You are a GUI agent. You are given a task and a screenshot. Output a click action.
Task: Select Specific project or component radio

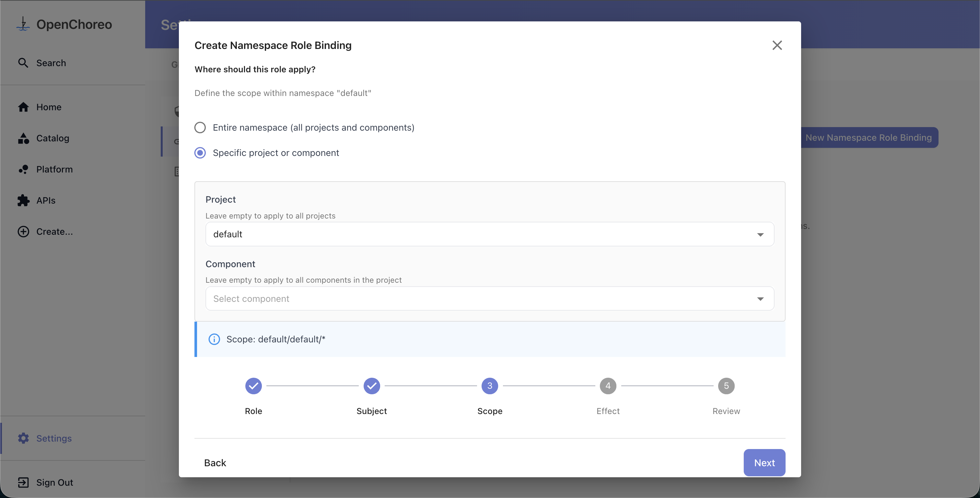tap(200, 153)
